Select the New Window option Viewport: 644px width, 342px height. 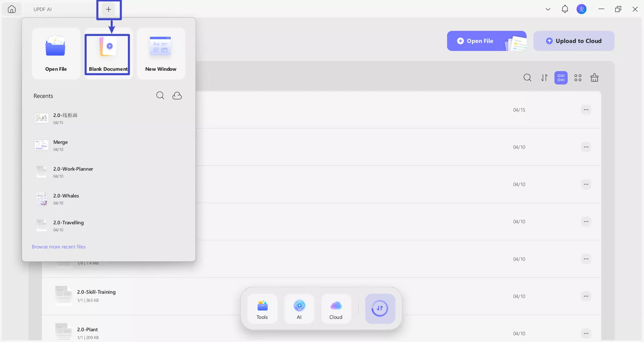[x=161, y=54]
